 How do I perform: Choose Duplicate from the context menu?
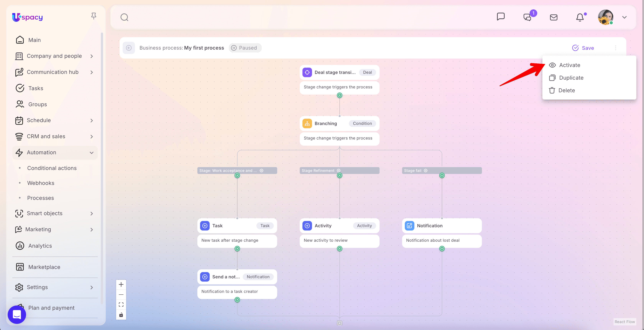coord(571,78)
